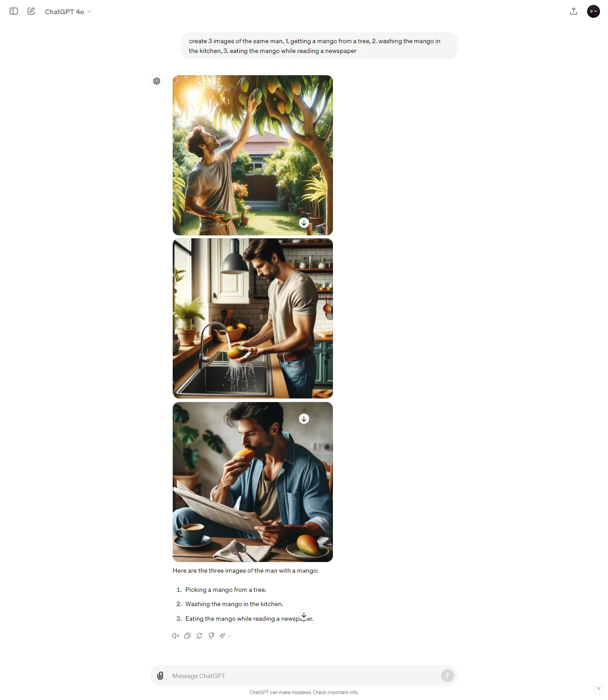This screenshot has width=608, height=700.
Task: Download the eating mango newspaper image
Action: point(304,419)
